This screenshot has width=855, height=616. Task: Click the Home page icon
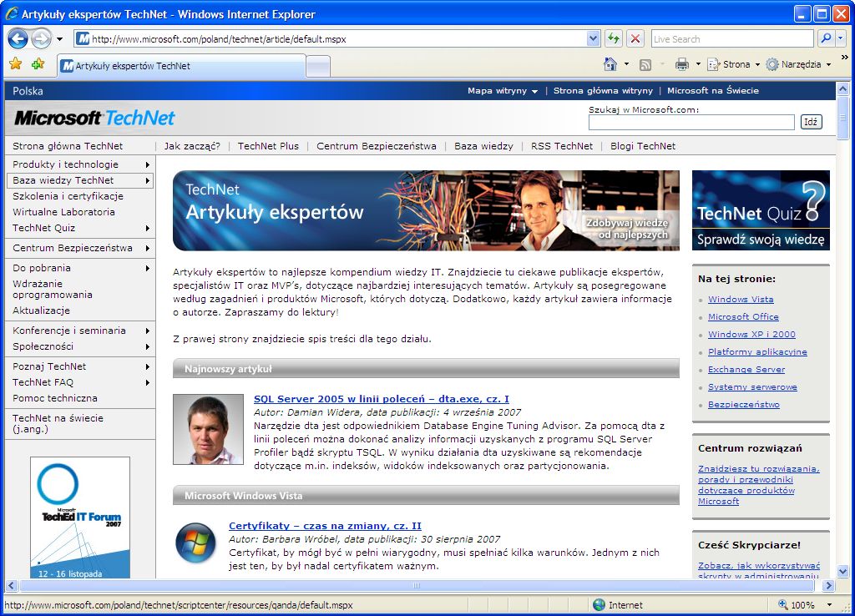(610, 64)
